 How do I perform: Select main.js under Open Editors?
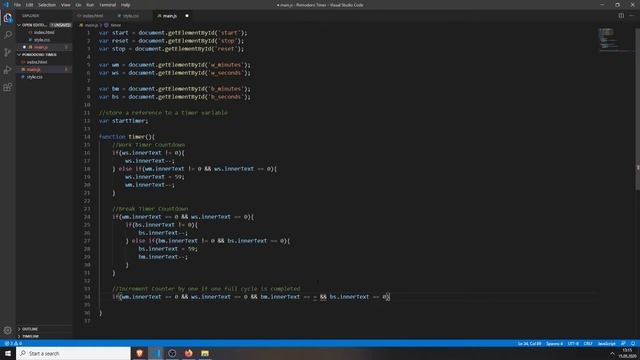(44, 47)
